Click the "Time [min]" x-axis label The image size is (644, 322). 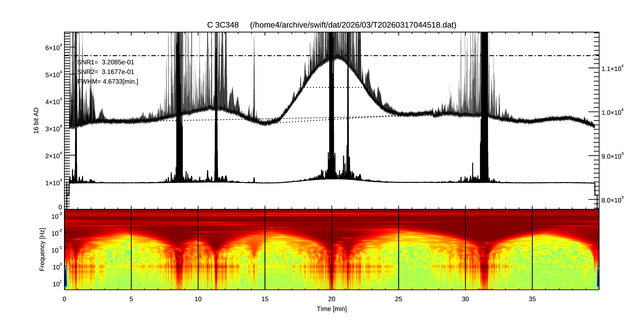point(331,309)
